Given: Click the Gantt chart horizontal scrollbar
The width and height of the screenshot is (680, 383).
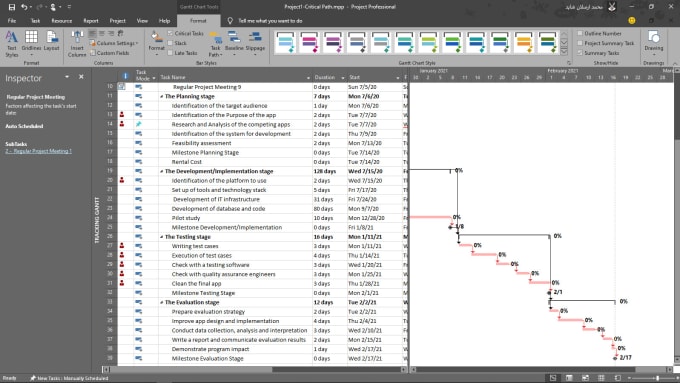Looking at the screenshot, I should click(x=526, y=370).
